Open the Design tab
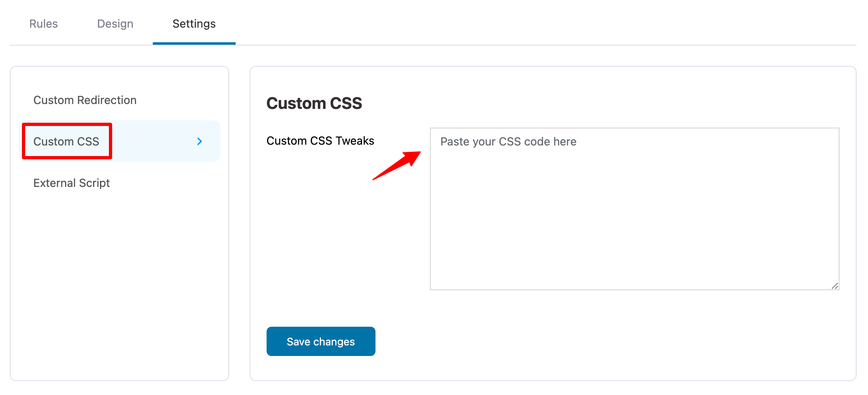Viewport: 868px width, 395px height. [115, 24]
